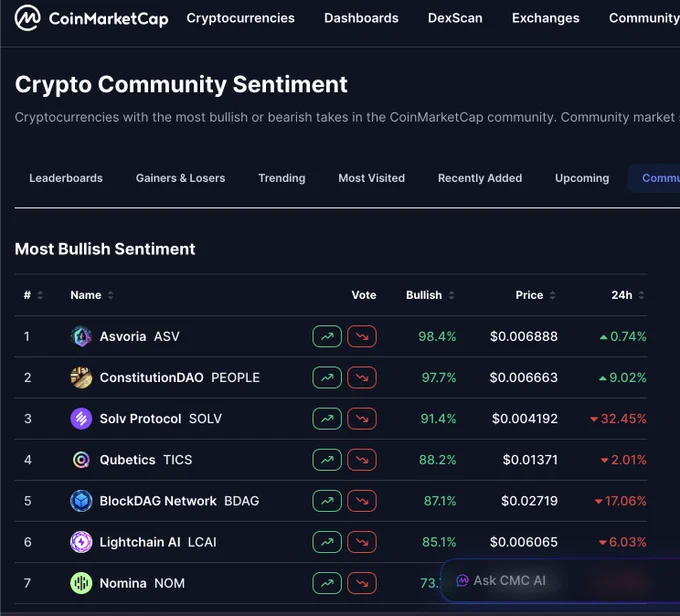Open the Qubetics TICS coin page

tap(146, 460)
